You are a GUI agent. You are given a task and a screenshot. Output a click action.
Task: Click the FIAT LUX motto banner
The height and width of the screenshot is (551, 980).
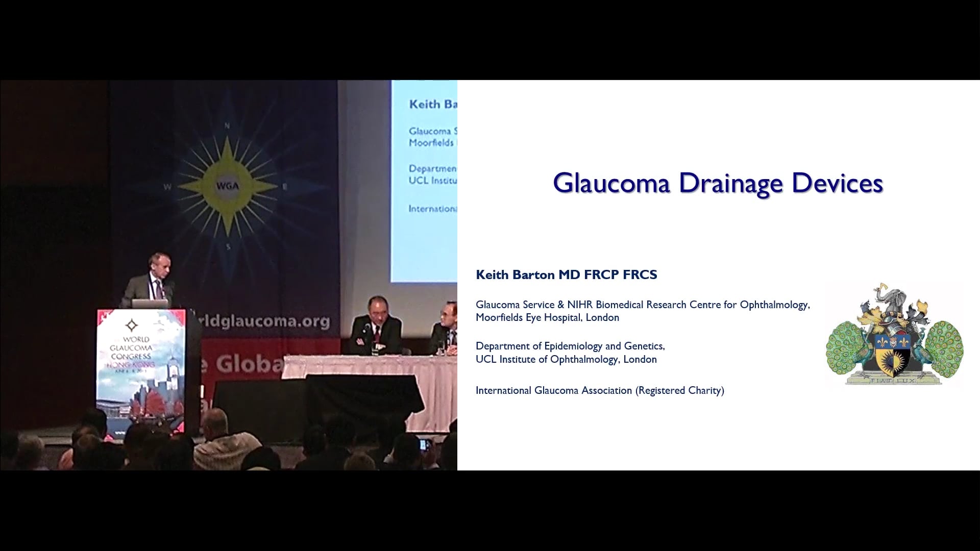coord(894,380)
